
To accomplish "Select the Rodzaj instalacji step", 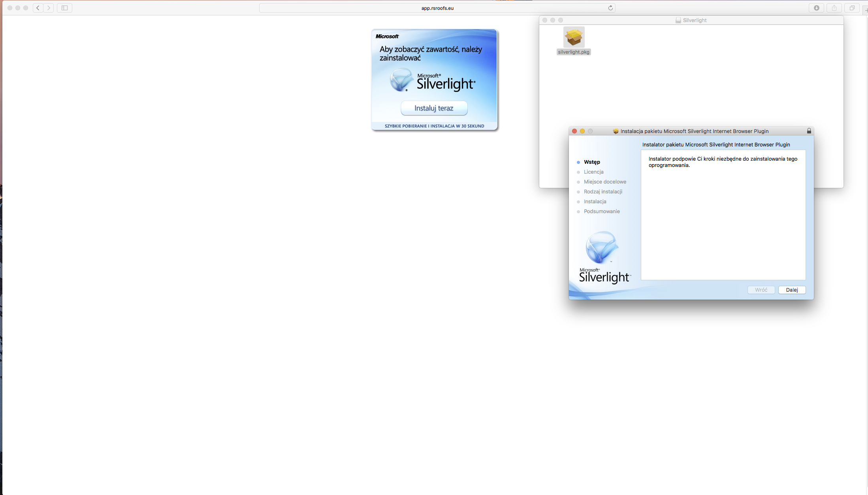I will [x=603, y=191].
